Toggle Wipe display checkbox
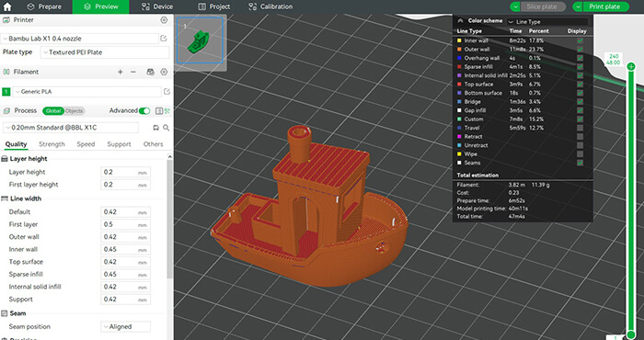This screenshot has height=340, width=644. (580, 154)
